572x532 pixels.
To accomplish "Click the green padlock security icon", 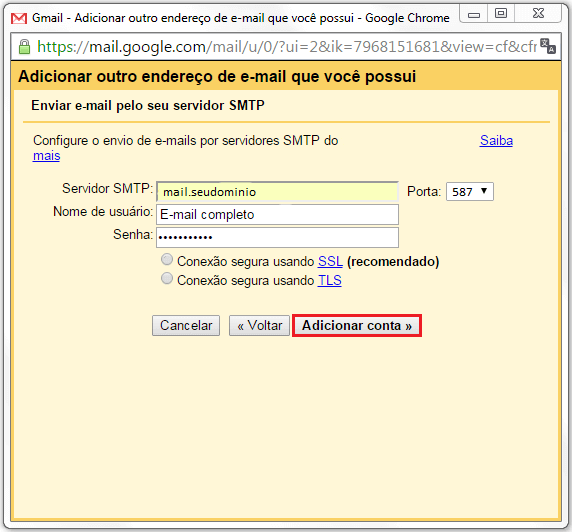I will pyautogui.click(x=24, y=47).
